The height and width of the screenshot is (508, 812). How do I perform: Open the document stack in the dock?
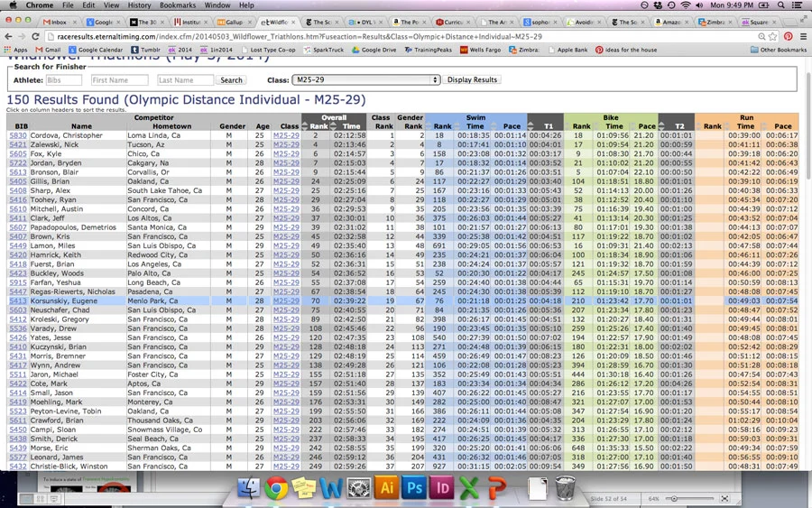click(537, 489)
